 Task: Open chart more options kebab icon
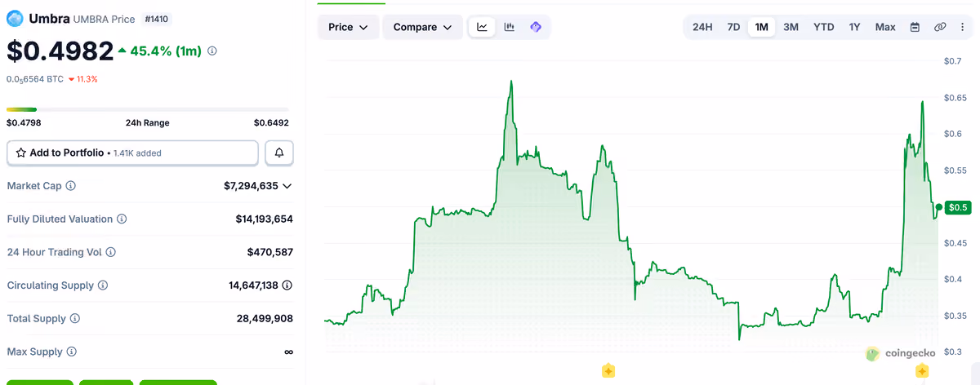point(962,27)
